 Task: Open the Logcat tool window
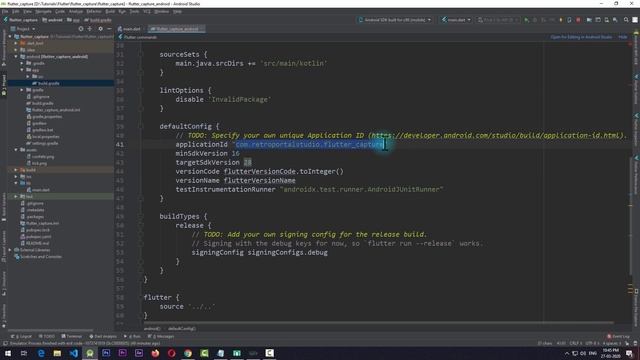[22, 336]
